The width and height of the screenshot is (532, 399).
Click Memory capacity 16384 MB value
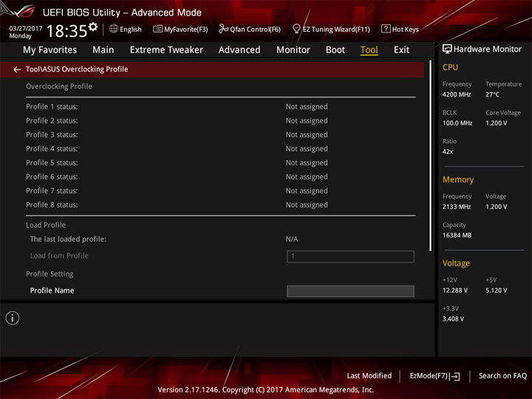click(x=457, y=235)
